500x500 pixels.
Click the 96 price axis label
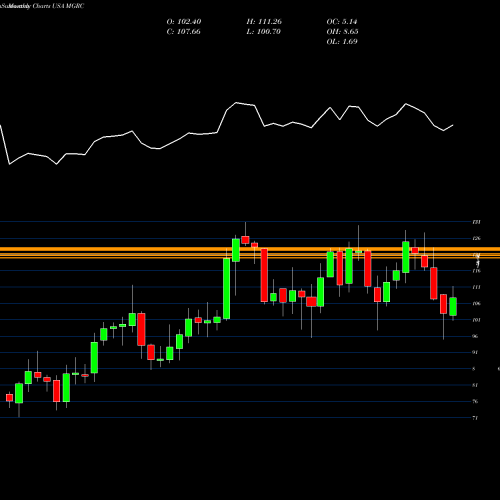click(475, 336)
